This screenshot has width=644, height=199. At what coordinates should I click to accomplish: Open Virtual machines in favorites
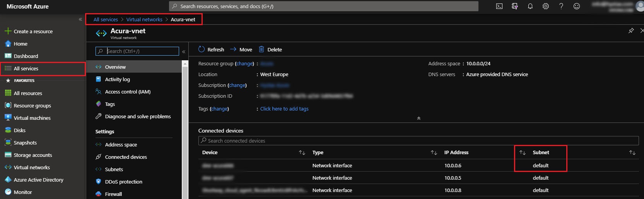click(32, 118)
